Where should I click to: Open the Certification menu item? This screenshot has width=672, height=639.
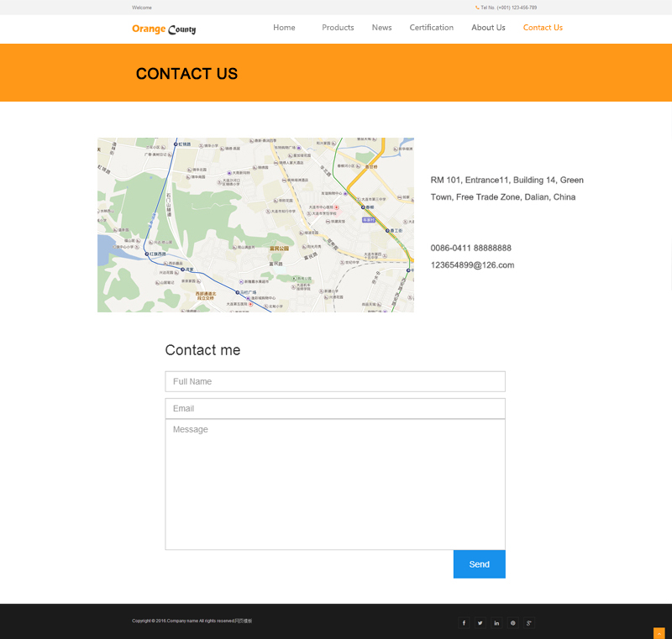click(431, 28)
